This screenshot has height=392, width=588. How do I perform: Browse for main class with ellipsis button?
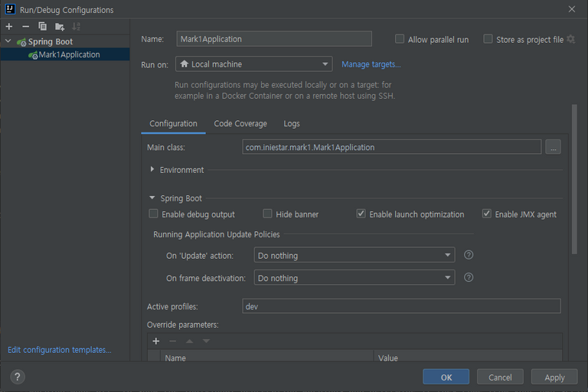coord(553,147)
